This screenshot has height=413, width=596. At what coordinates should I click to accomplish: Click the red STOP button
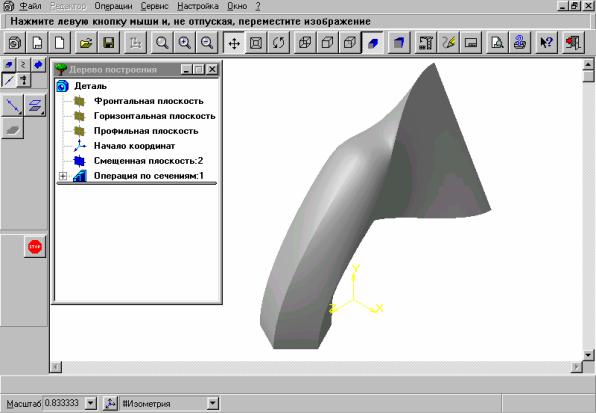pyautogui.click(x=35, y=247)
